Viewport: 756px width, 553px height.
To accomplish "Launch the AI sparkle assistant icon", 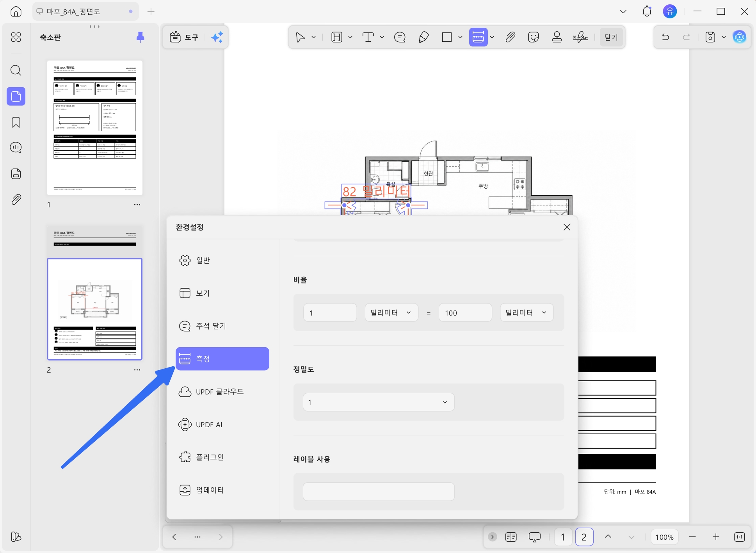I will (x=217, y=37).
